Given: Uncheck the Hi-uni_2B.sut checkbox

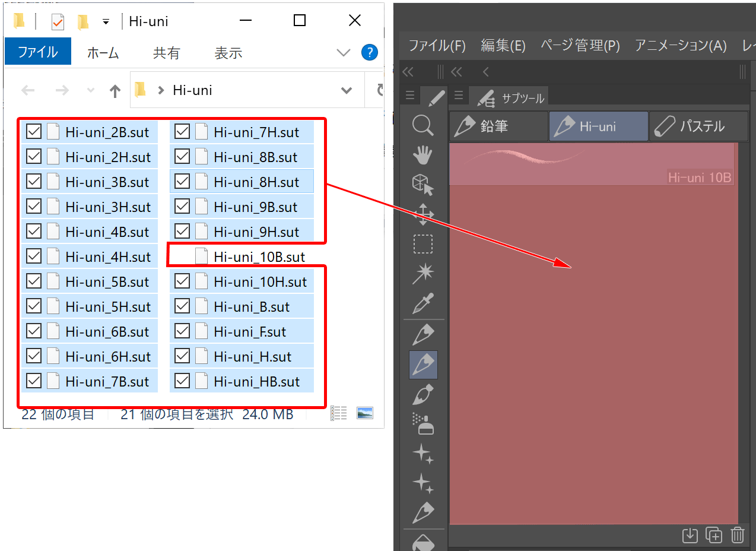Looking at the screenshot, I should (x=34, y=132).
